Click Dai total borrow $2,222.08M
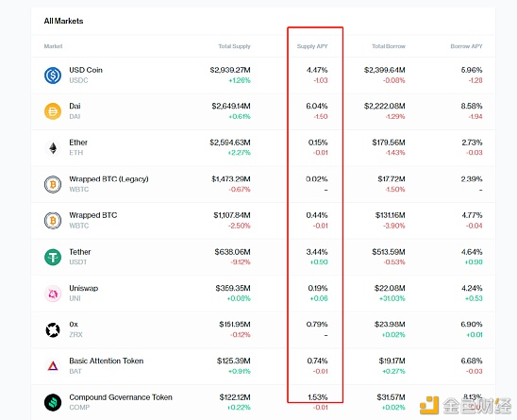 point(385,106)
